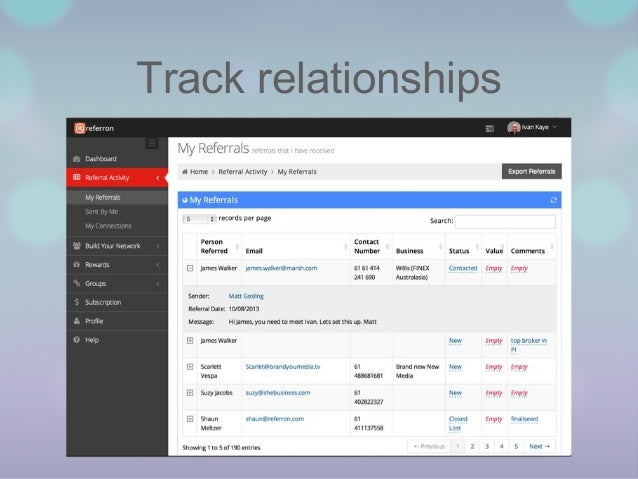
Task: Toggle the sidebar hamburger menu icon
Action: click(x=152, y=143)
